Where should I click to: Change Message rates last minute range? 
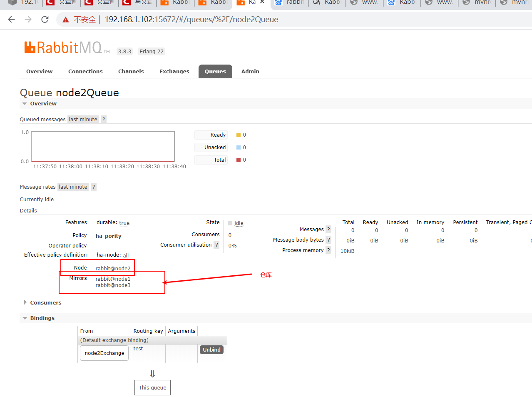pos(73,187)
